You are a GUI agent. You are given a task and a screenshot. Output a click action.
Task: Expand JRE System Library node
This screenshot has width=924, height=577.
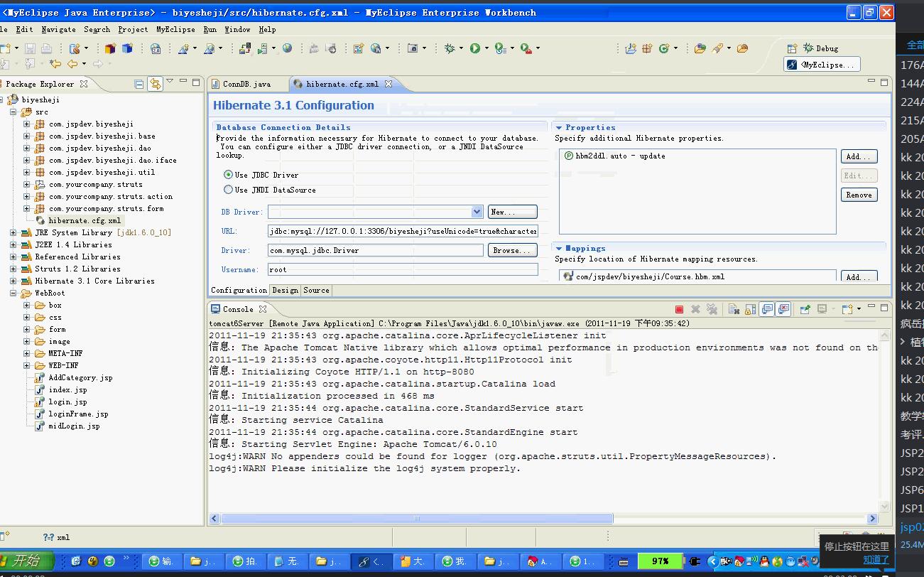(x=13, y=232)
